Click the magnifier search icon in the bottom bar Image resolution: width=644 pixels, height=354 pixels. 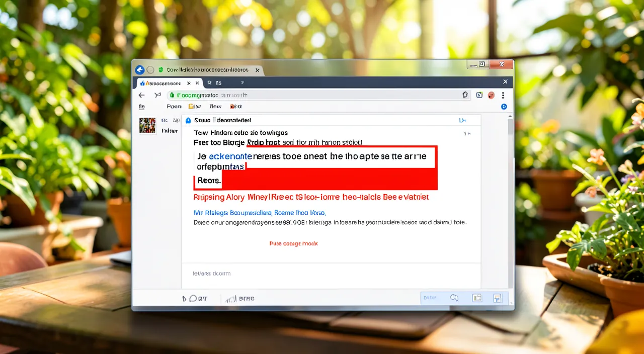point(454,298)
